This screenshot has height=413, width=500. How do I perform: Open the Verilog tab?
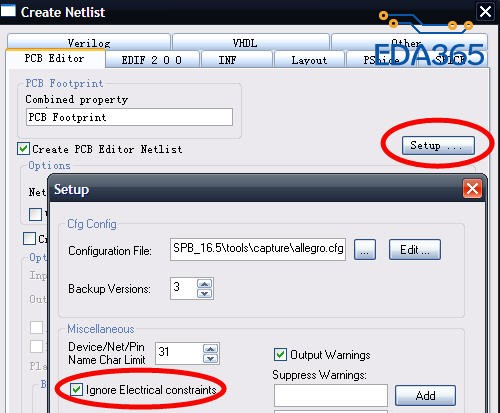[x=89, y=43]
